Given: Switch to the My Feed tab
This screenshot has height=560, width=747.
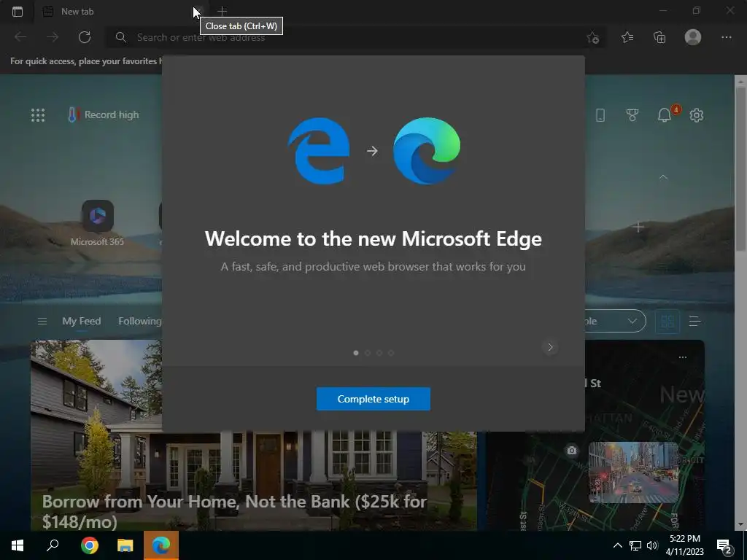Looking at the screenshot, I should 82,321.
